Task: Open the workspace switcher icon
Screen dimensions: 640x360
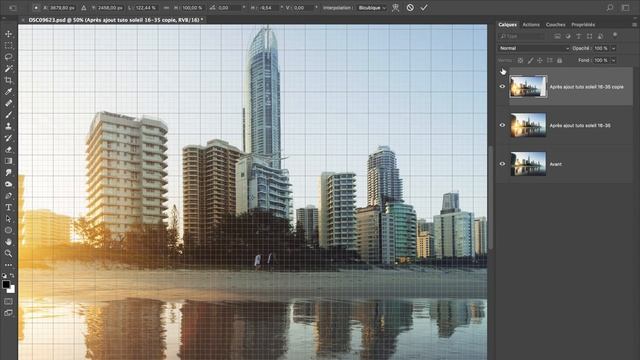Action: pos(625,7)
